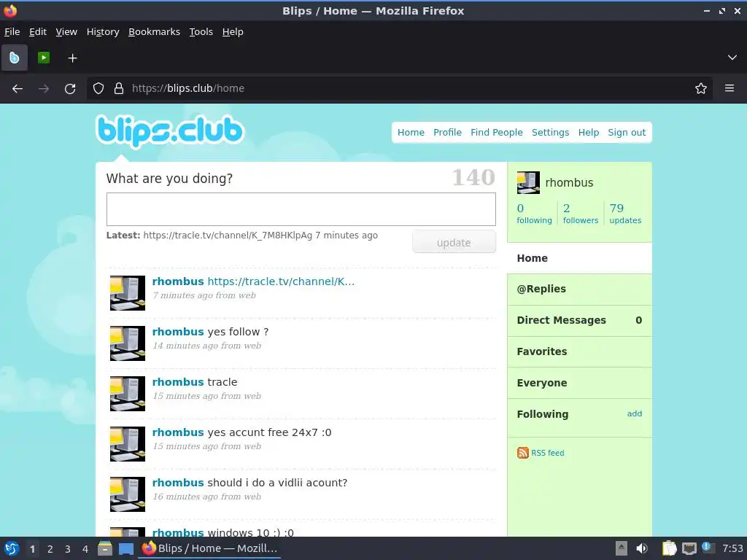Open the Favorites sidebar tab
Image resolution: width=747 pixels, height=560 pixels.
click(x=579, y=352)
